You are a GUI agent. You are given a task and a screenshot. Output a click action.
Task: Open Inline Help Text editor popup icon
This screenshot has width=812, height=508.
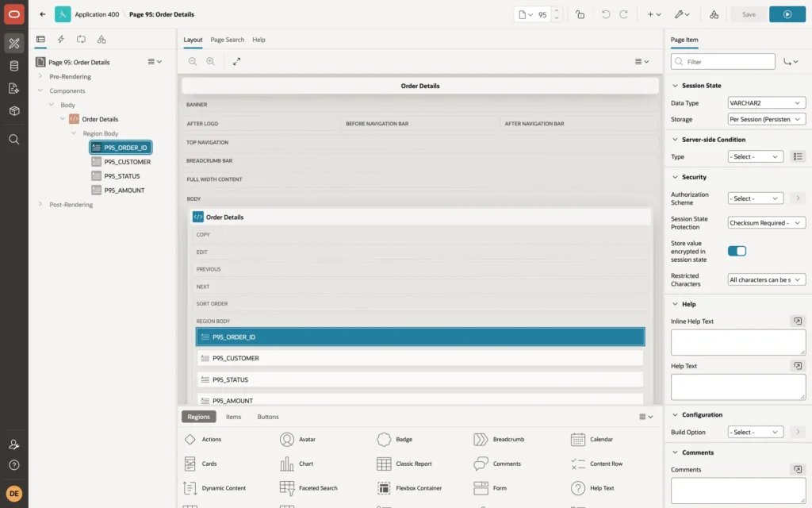798,321
